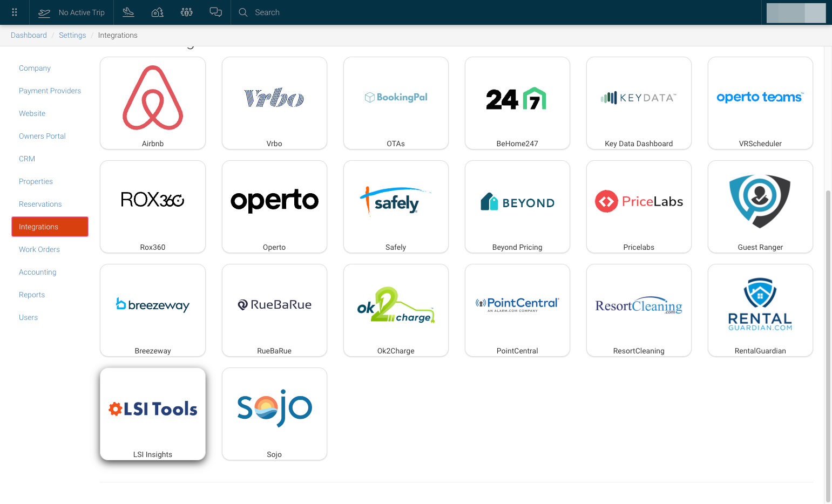Open the Safely integration card
The height and width of the screenshot is (504, 832).
click(396, 207)
